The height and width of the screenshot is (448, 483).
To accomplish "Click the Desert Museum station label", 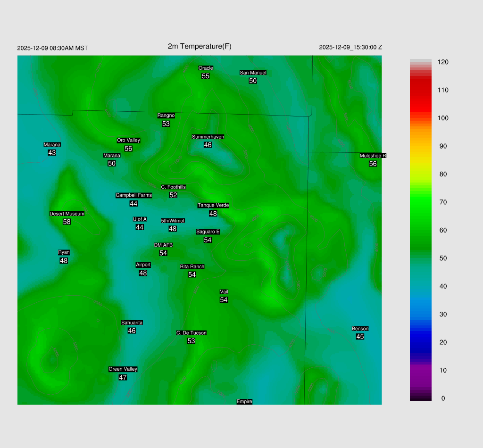I will point(67,214).
